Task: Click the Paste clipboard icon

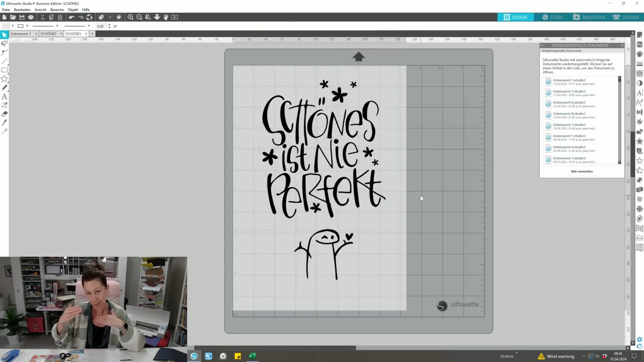Action: pos(60,17)
